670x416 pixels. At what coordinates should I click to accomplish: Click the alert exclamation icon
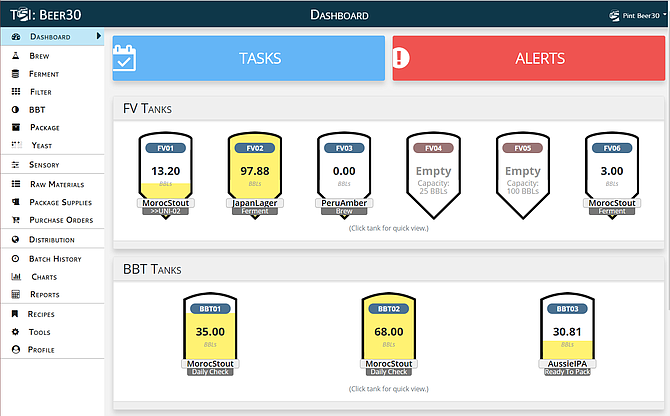click(x=401, y=58)
